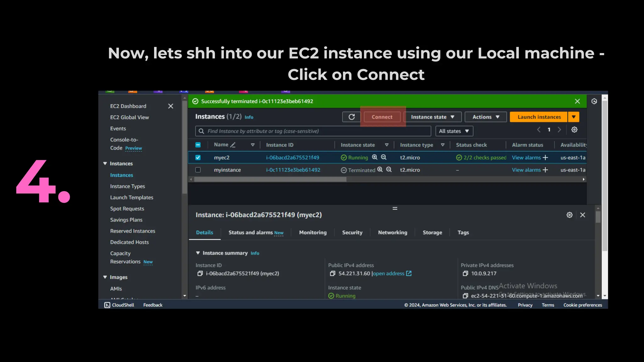Switch to the Monitoring tab

313,233
